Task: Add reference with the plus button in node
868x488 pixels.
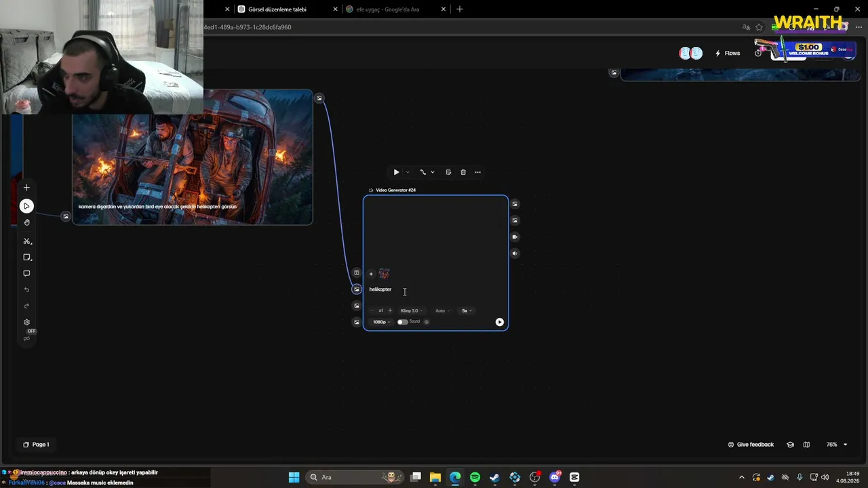Action: [371, 274]
